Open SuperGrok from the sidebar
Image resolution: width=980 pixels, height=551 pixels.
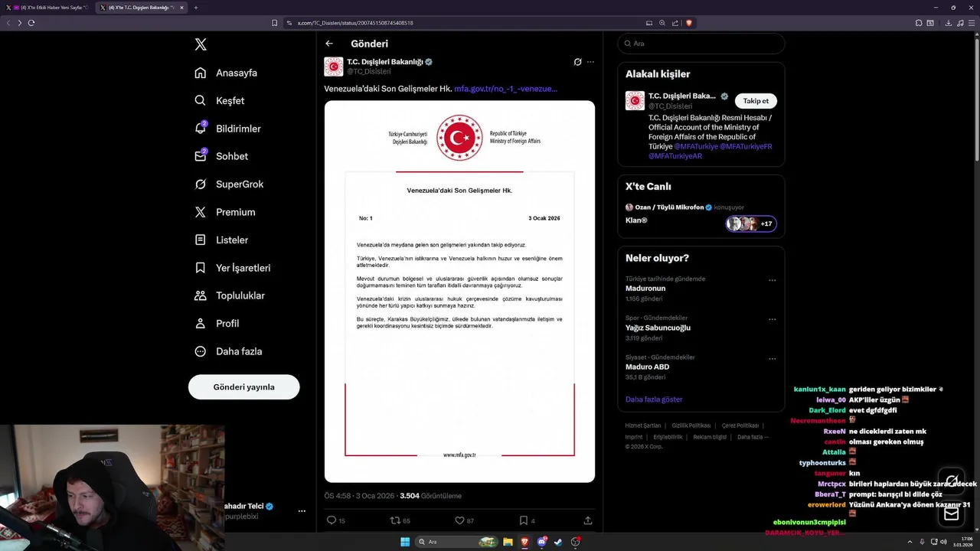point(229,184)
